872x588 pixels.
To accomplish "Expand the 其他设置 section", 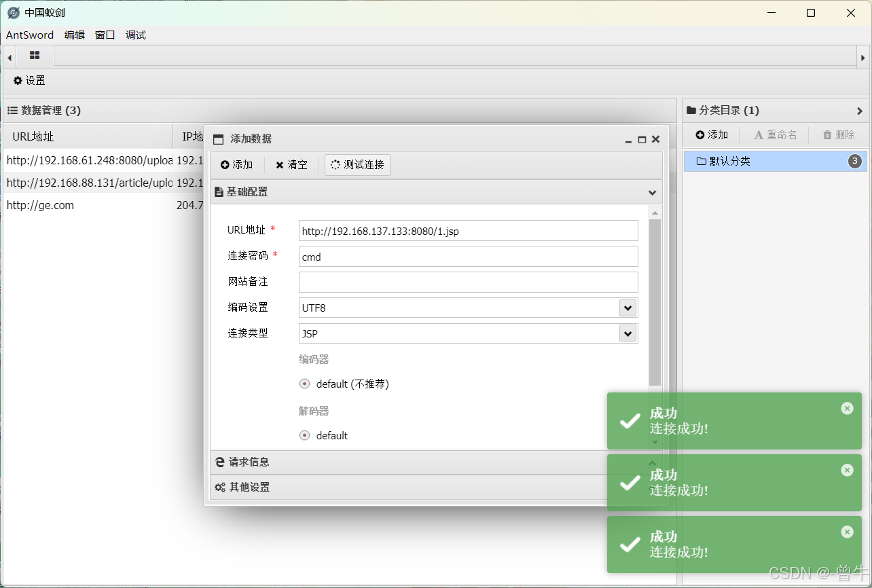I will pyautogui.click(x=436, y=488).
